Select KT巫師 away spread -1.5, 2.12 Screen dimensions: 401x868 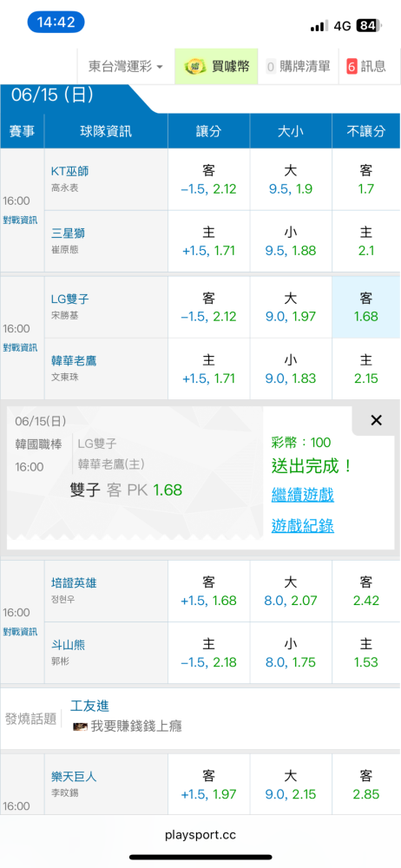(x=208, y=180)
